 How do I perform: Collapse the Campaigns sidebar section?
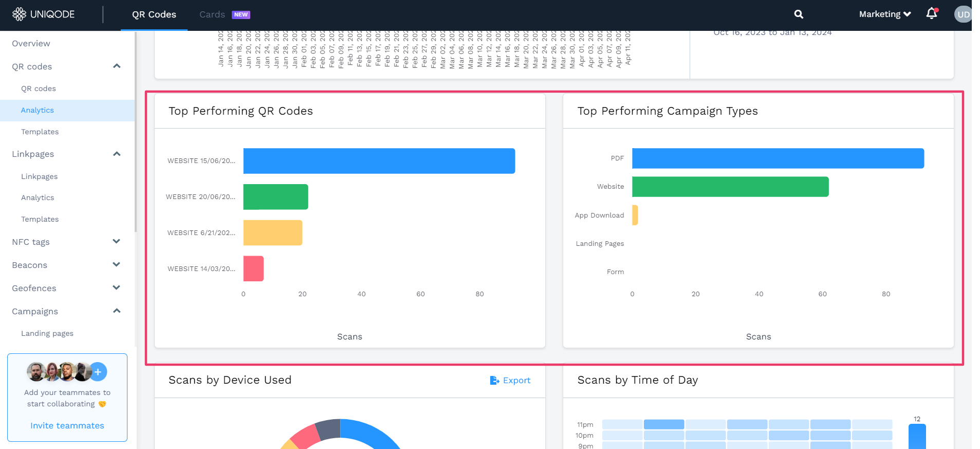pos(117,311)
